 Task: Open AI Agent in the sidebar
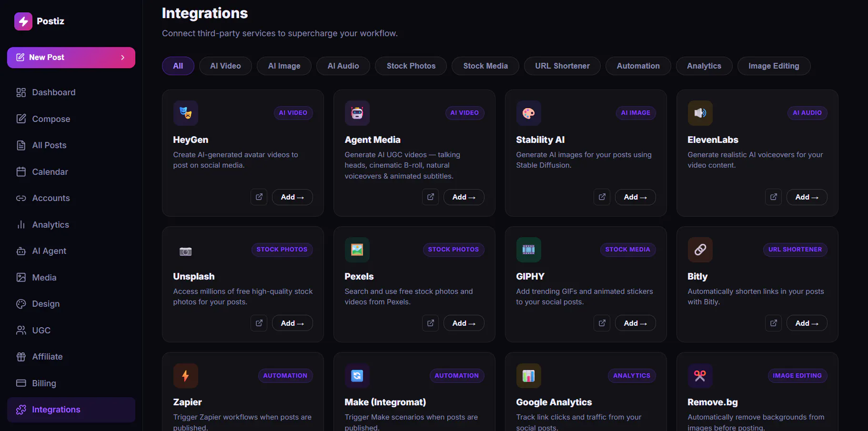pos(71,251)
